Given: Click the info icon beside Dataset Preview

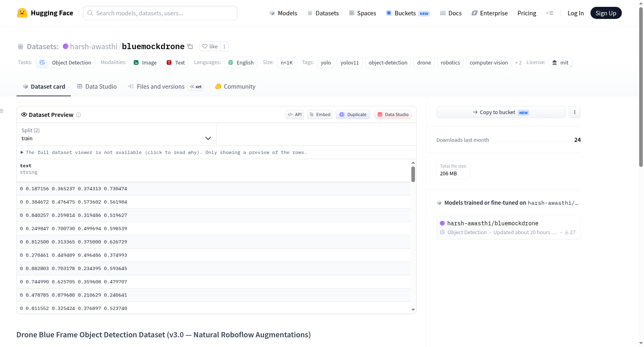Looking at the screenshot, I should pos(78,115).
